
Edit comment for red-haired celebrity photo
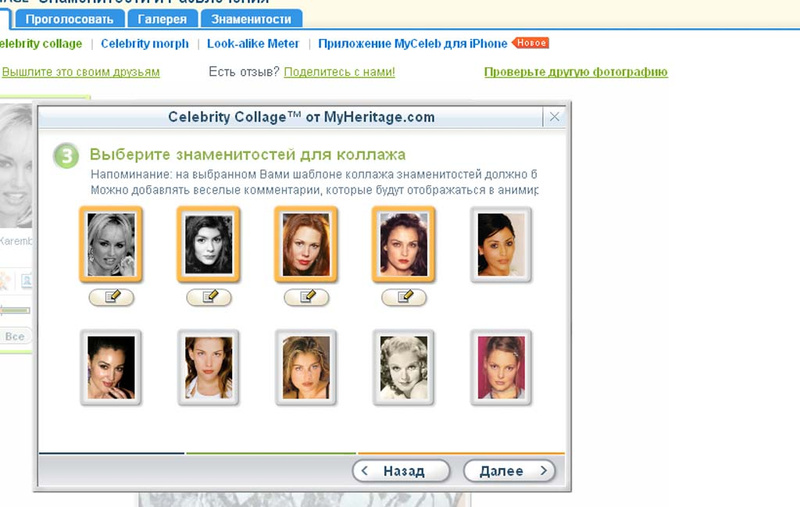306,297
